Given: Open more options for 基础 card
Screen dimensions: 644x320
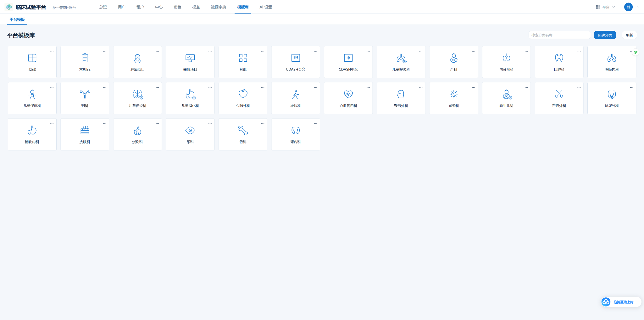Looking at the screenshot, I should 52,51.
